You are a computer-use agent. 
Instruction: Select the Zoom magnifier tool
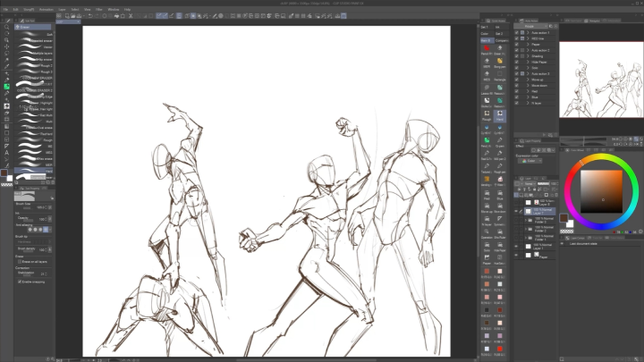[x=6, y=27]
